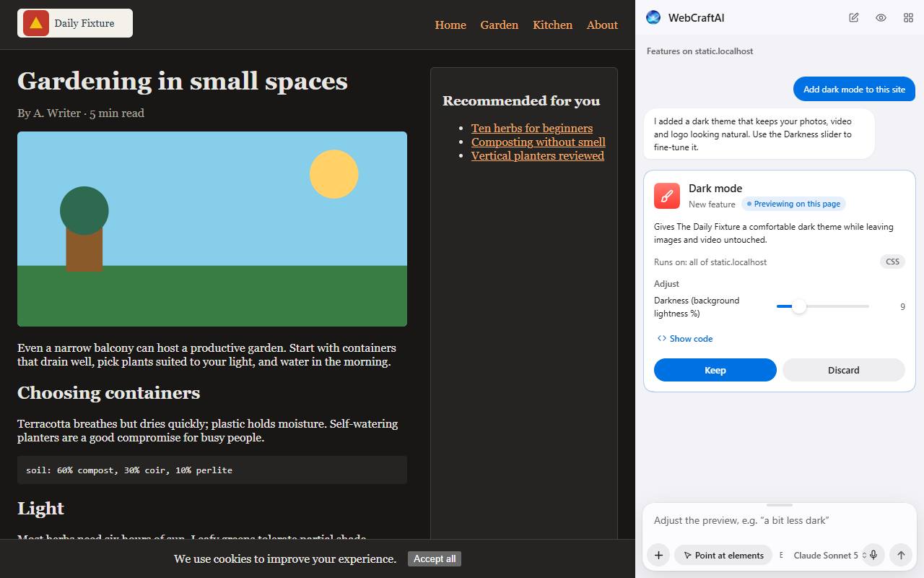Viewport: 924px width, 578px height.
Task: Open Ten herbs for beginners link
Action: [532, 128]
